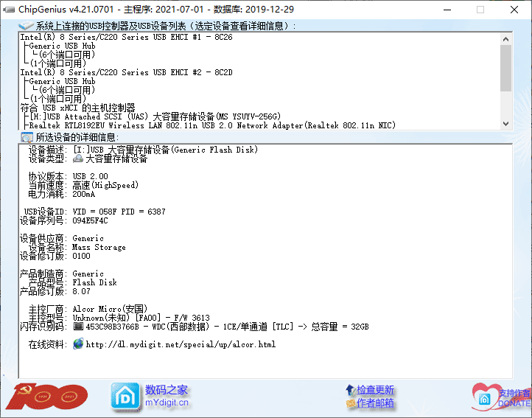This screenshot has width=532, height=418.
Task: Click the 作者邮箱 envelope icon
Action: [x=350, y=403]
